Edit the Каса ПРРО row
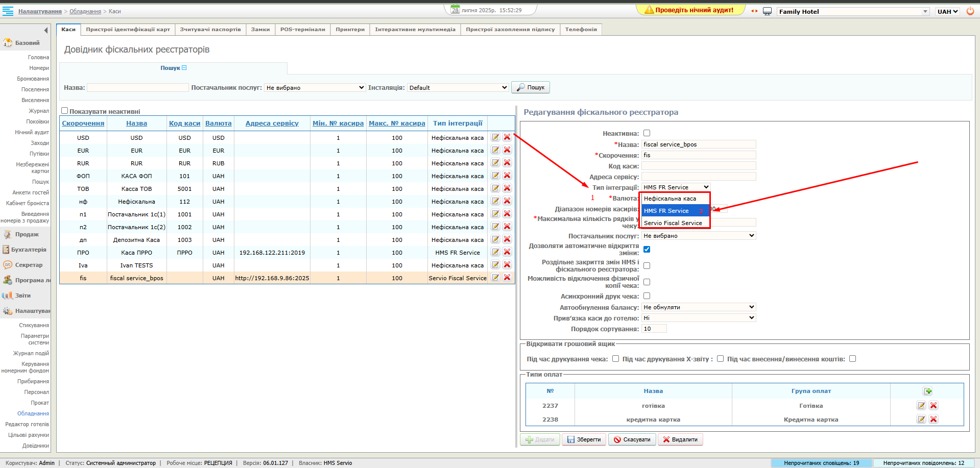The image size is (980, 468). 495,252
